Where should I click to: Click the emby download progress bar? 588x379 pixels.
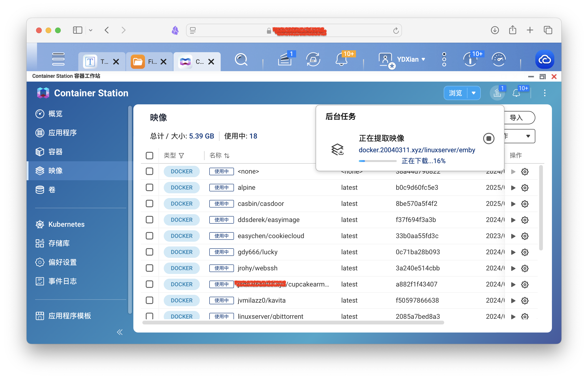coord(377,161)
